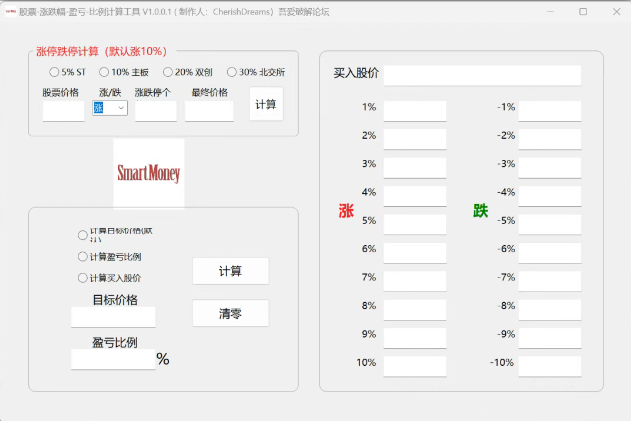Select the 5% ST radio option

pyautogui.click(x=55, y=72)
